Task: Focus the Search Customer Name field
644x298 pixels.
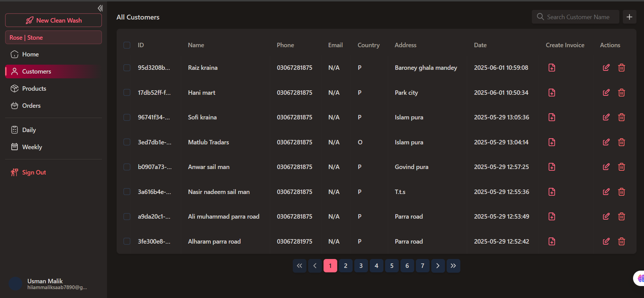Action: coord(575,17)
